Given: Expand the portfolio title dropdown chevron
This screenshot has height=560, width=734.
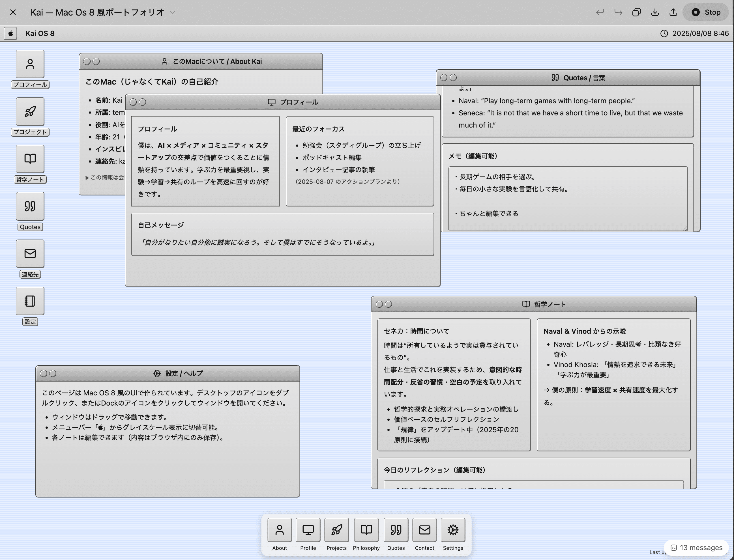Looking at the screenshot, I should pyautogui.click(x=172, y=12).
